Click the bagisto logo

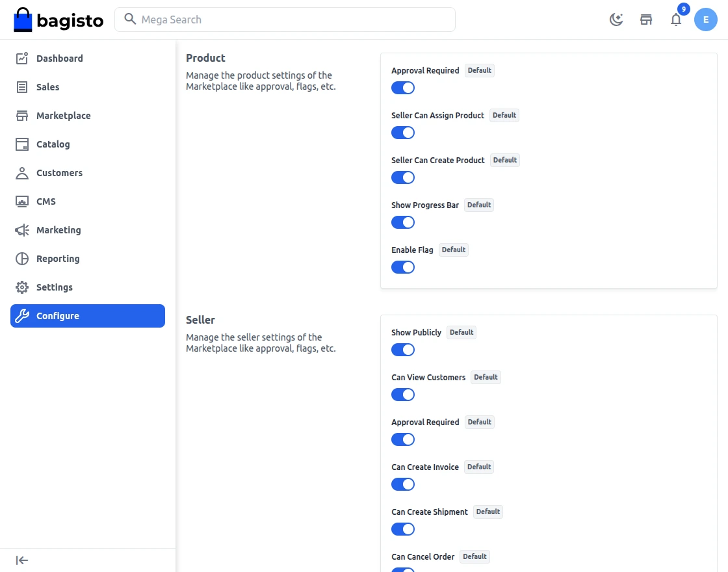click(x=58, y=19)
